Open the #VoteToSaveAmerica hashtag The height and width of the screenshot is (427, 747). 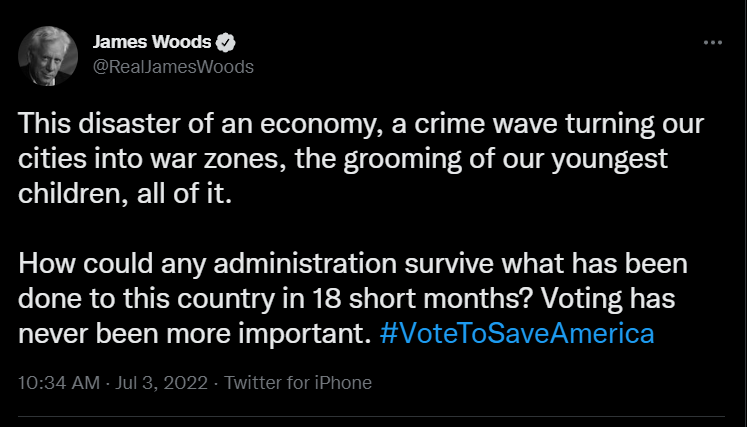tap(517, 333)
